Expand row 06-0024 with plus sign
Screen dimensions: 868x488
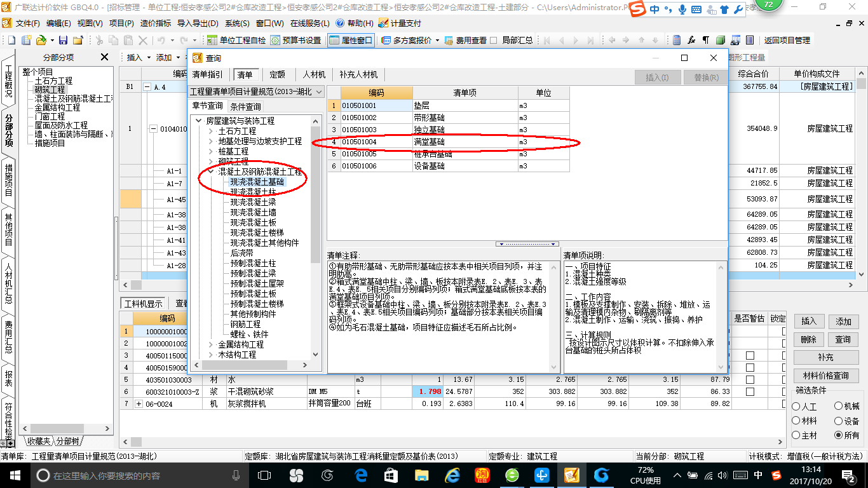point(139,403)
